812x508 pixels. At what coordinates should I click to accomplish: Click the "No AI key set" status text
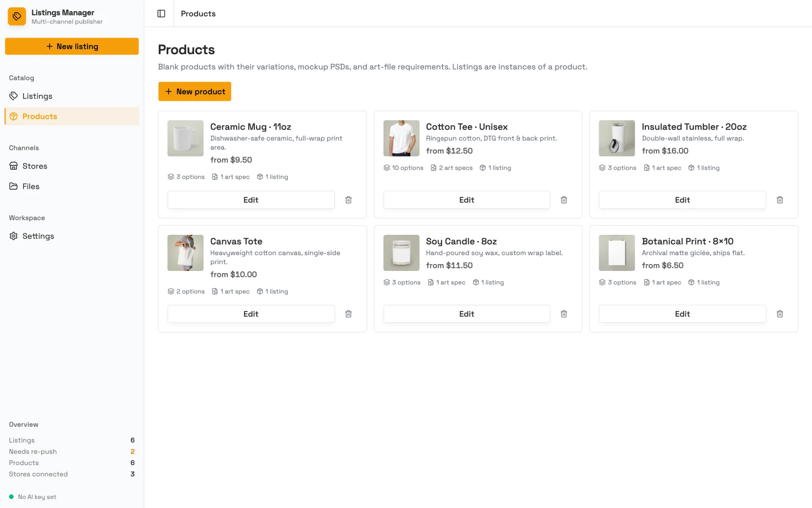click(x=37, y=497)
